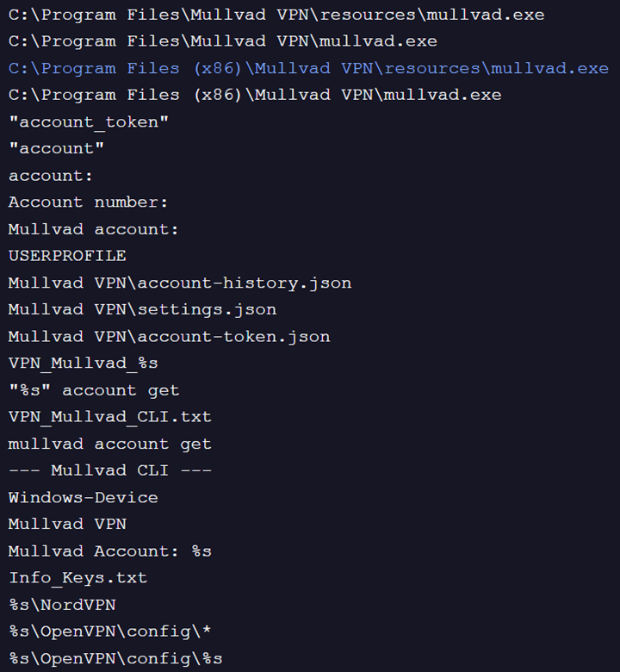Screen dimensions: 620x672
Task: Click the USERPROFILE string
Action: 67,256
